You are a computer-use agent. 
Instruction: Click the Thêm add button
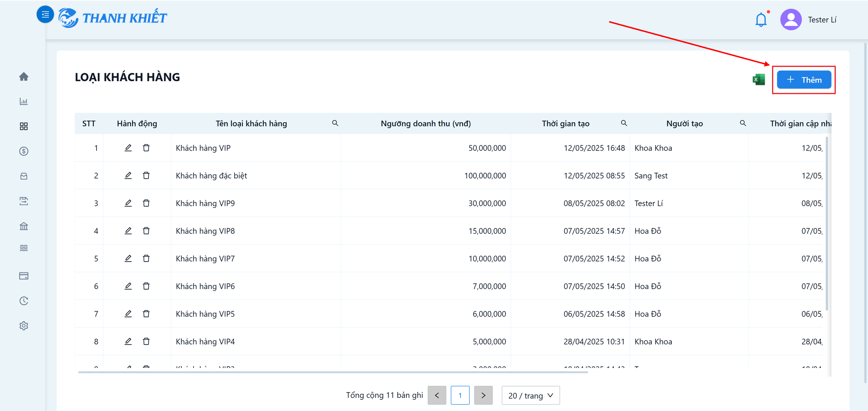(x=804, y=80)
